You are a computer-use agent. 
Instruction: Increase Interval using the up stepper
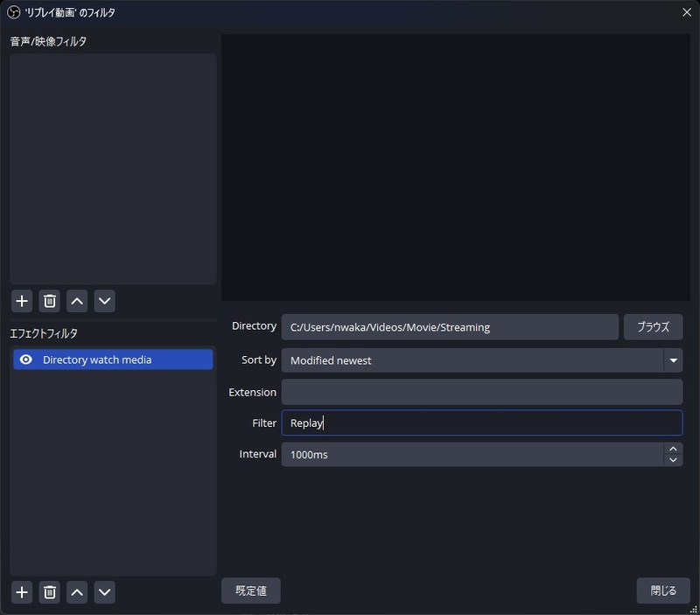[x=674, y=449]
